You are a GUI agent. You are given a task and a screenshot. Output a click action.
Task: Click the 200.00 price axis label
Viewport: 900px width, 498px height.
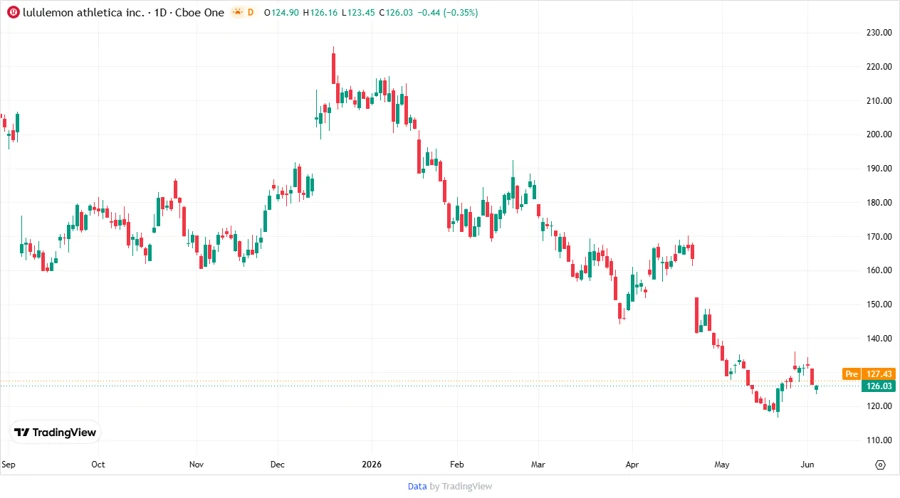point(879,134)
